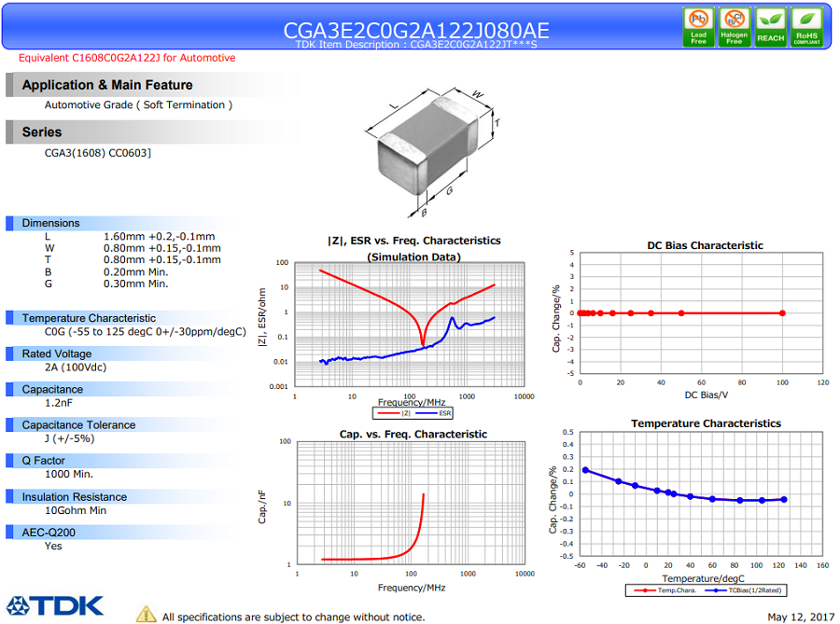Click the T dimension row value
The width and height of the screenshot is (840, 624).
(161, 260)
